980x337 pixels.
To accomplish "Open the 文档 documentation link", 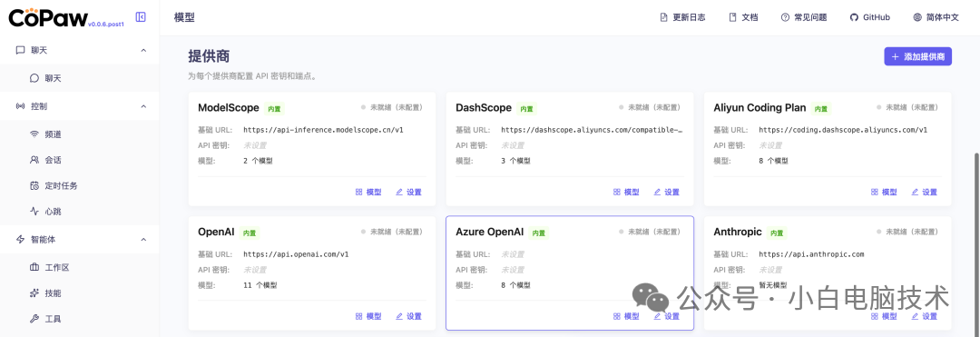I will point(744,17).
